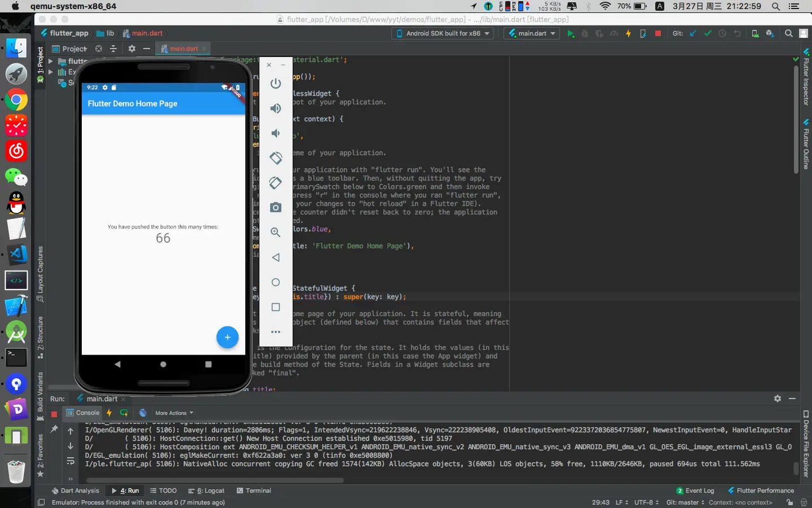The height and width of the screenshot is (508, 812).
Task: Open Event Log tool window
Action: tap(695, 491)
